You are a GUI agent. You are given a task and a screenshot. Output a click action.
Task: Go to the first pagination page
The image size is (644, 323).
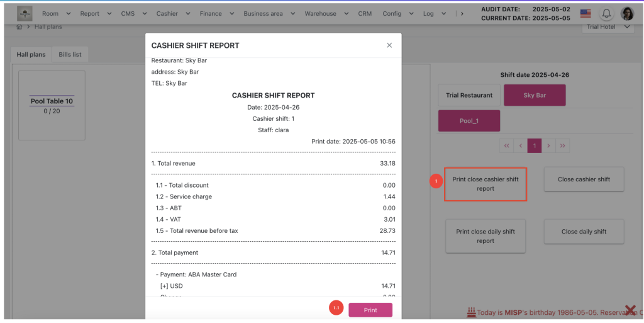click(x=506, y=145)
